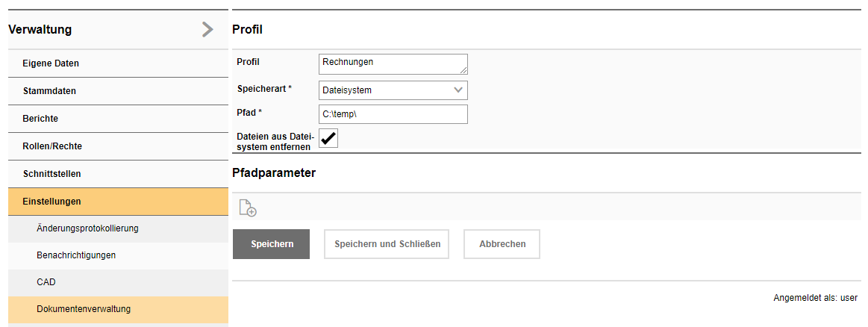868x327 pixels.
Task: Focus the Pfad input field
Action: coord(393,114)
